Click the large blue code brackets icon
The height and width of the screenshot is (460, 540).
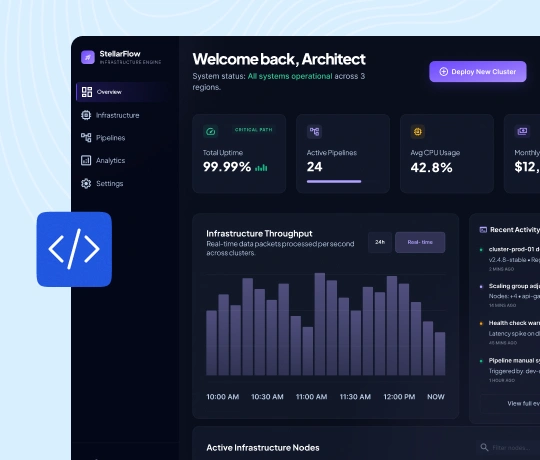(74, 249)
